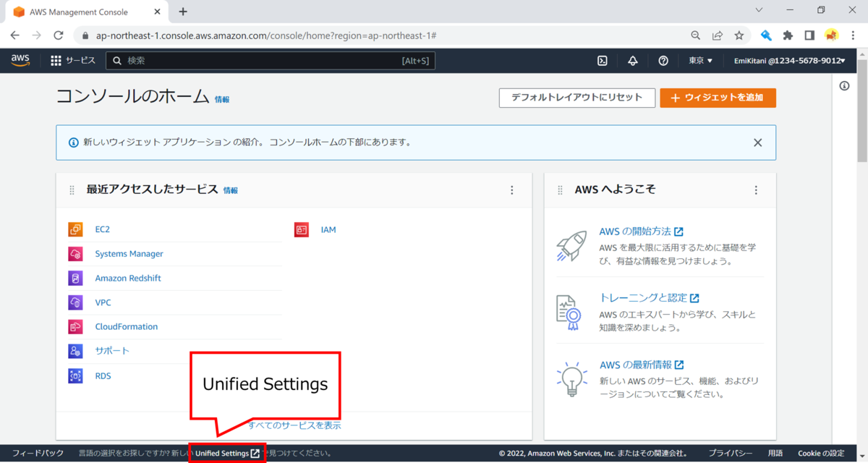Click the Amazon Redshift service icon

point(76,278)
